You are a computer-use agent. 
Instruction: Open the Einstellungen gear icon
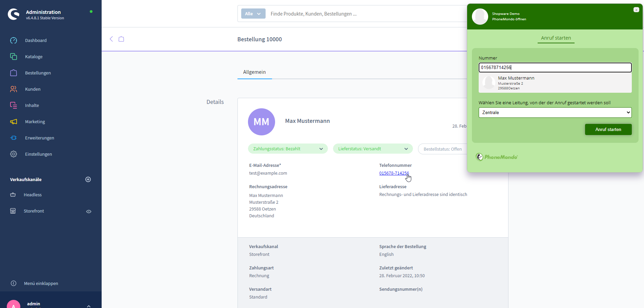click(14, 154)
